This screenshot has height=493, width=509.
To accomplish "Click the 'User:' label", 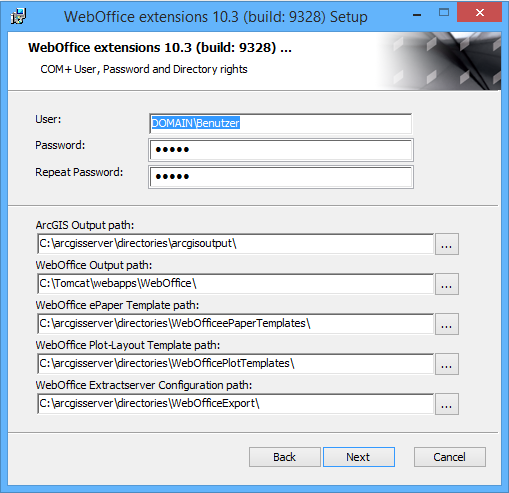I will point(48,119).
